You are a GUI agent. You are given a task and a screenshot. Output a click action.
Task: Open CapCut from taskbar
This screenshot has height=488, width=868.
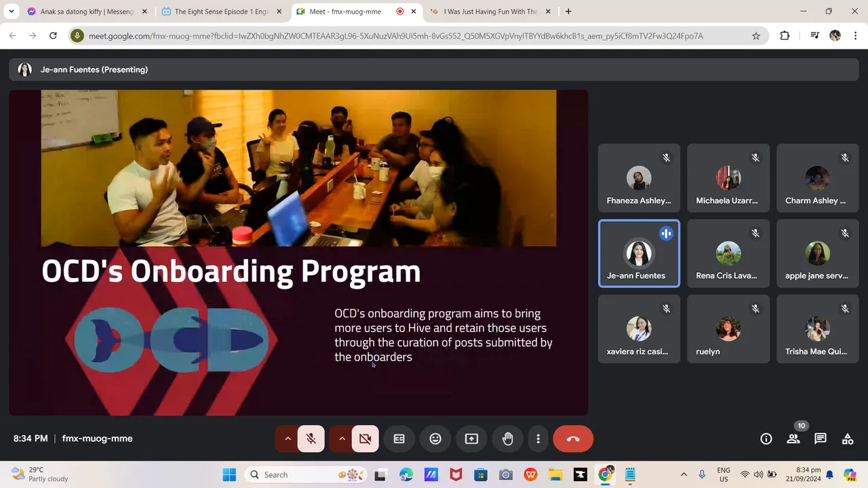click(580, 474)
